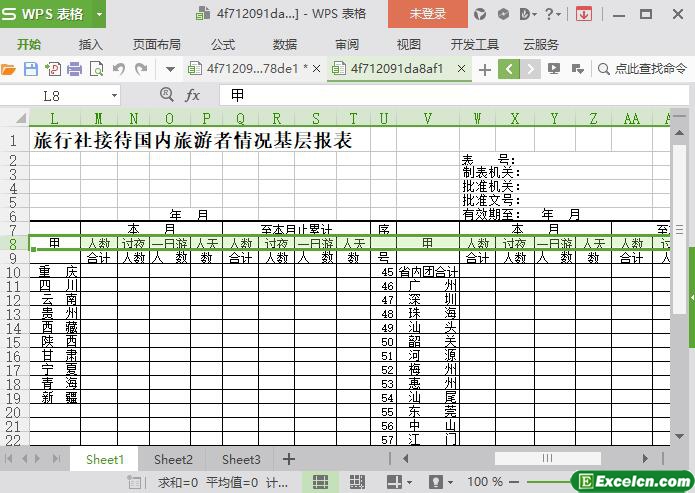Switch to Sheet3 tab
695x493 pixels.
[x=241, y=459]
